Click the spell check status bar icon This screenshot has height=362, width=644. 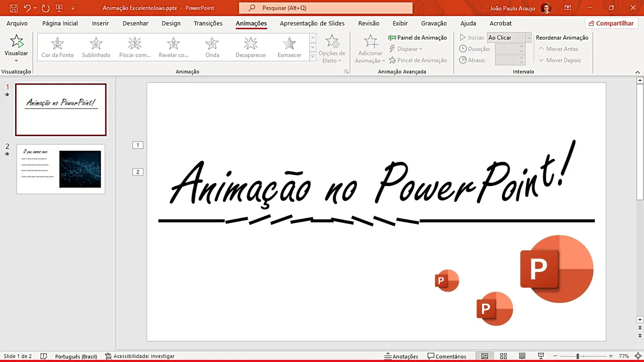pos(44,356)
